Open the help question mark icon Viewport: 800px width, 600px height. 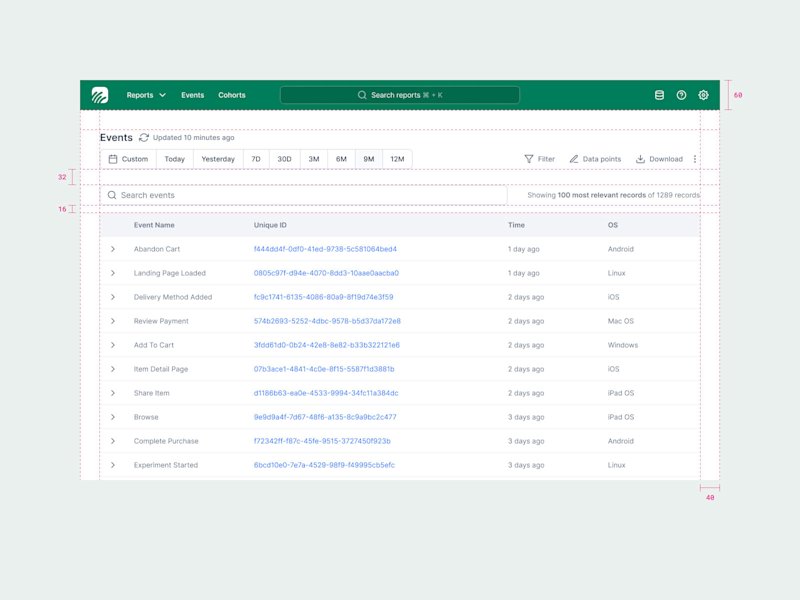coord(681,95)
